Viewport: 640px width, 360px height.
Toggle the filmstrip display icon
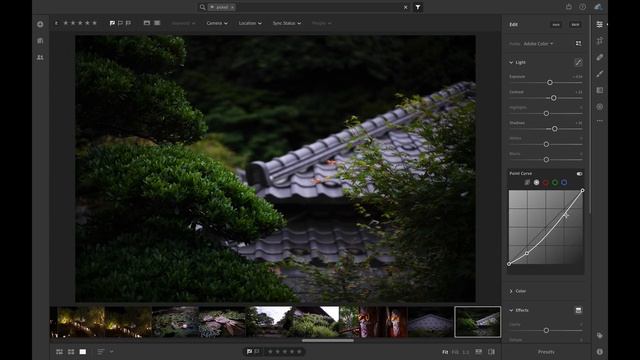tap(478, 351)
